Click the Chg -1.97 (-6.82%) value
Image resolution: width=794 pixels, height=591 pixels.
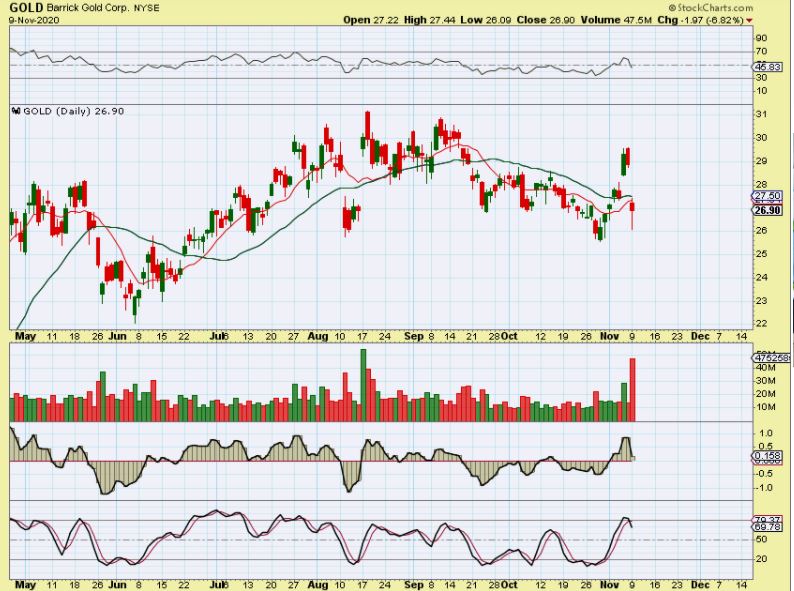pos(700,20)
